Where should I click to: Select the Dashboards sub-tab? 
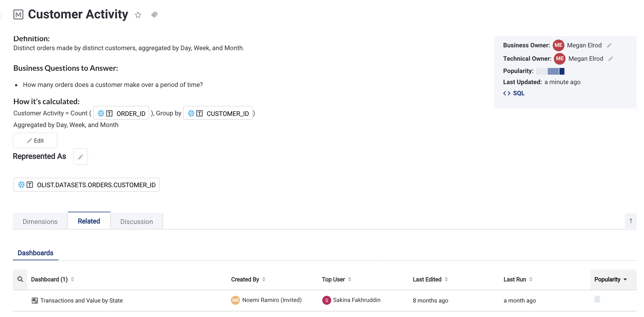35,253
